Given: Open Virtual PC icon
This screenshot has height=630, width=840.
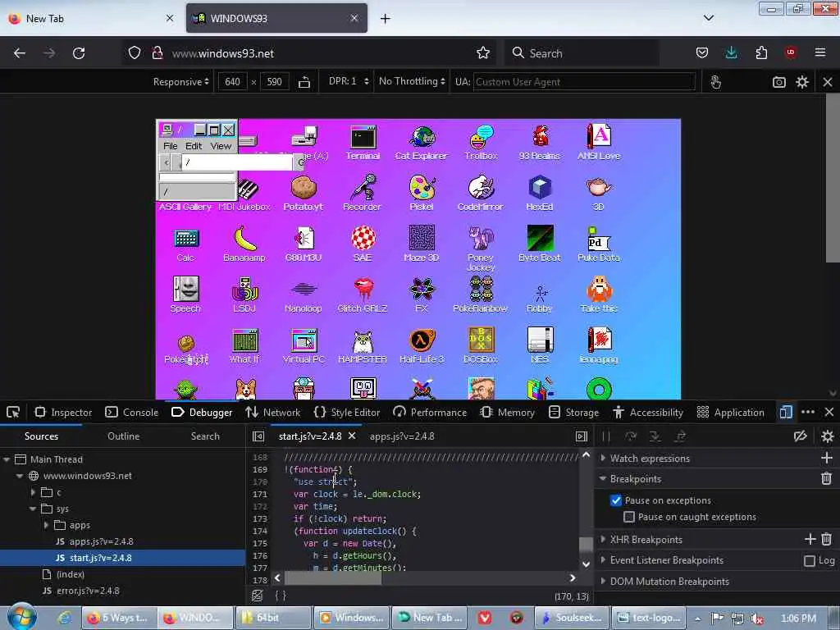Looking at the screenshot, I should [304, 346].
